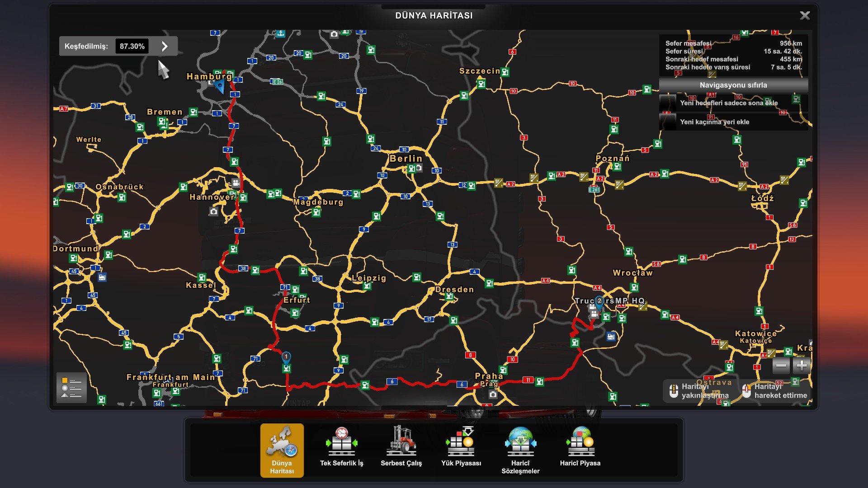Toggle Yeni kaçınma yeri ekle checkbox
The height and width of the screenshot is (488, 868).
click(x=668, y=122)
